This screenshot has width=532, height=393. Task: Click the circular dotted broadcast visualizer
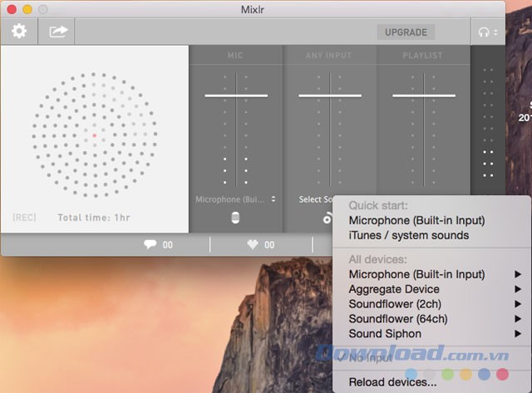coord(94,135)
